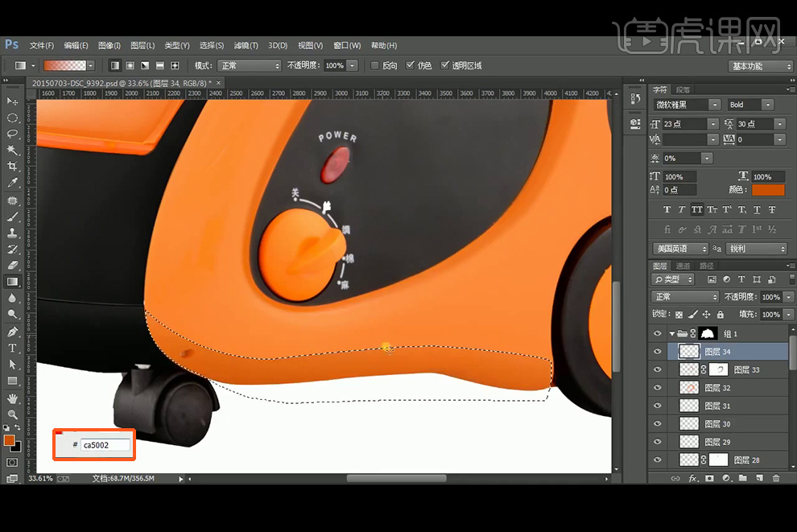
Task: Select layer 图层 30 in layers panel
Action: 717,424
